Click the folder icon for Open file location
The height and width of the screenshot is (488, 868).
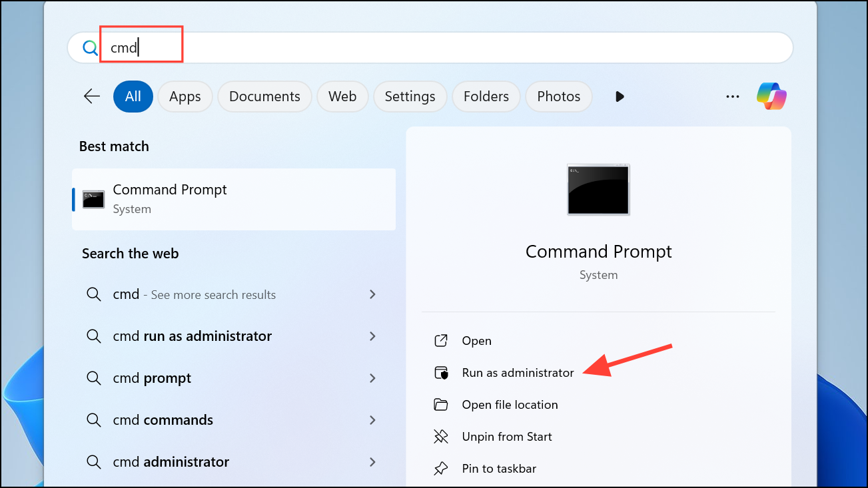(x=441, y=405)
